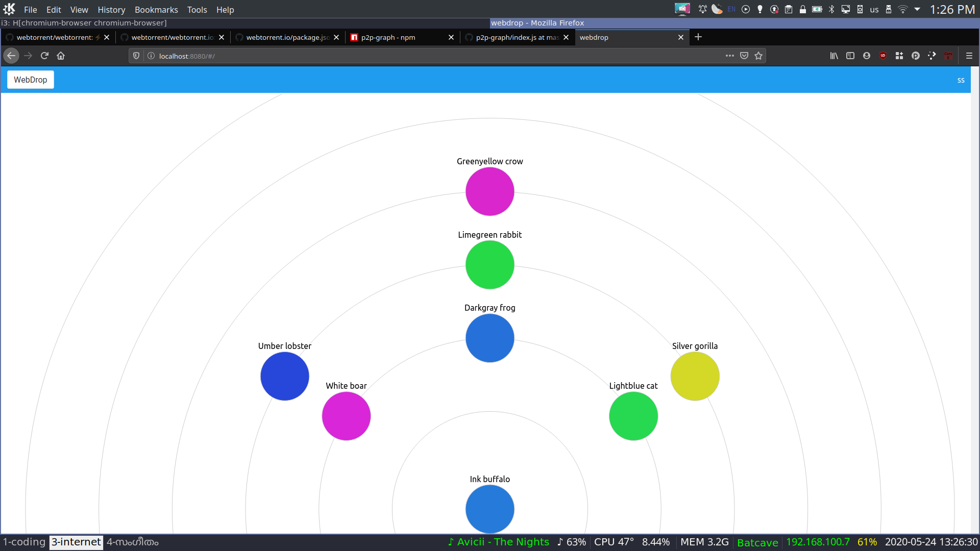The width and height of the screenshot is (980, 551).
Task: Reload the current page
Action: (x=44, y=56)
